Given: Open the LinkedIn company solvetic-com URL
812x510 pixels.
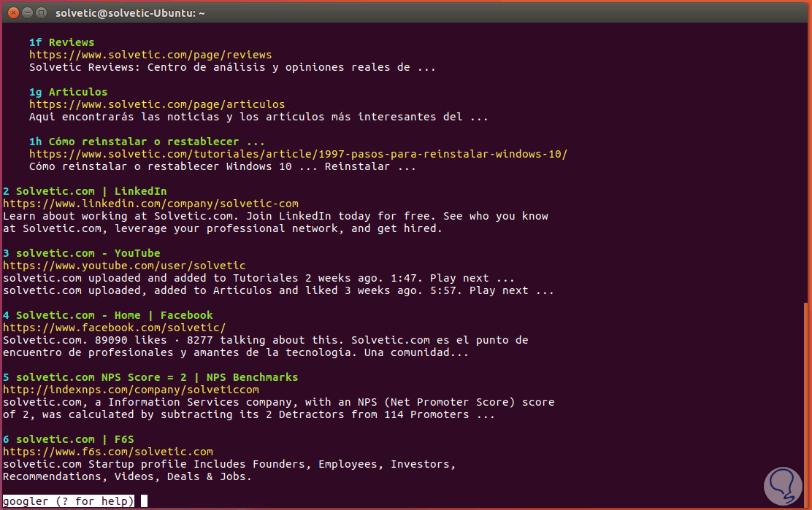Looking at the screenshot, I should point(150,204).
